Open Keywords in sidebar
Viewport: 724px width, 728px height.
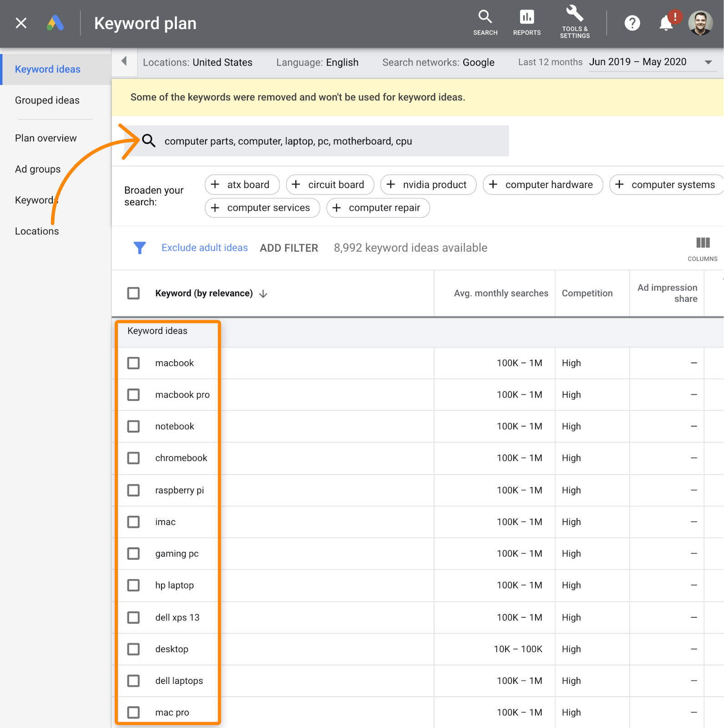[36, 200]
